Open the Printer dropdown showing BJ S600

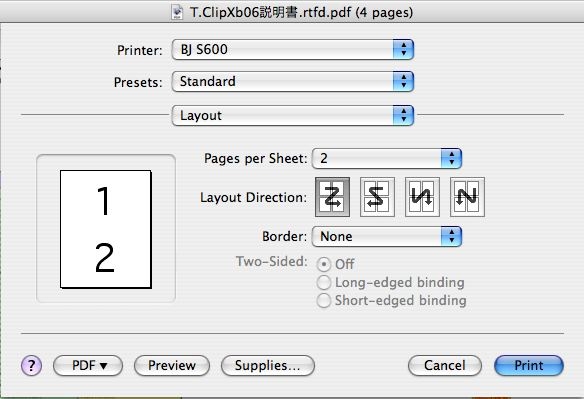(x=293, y=50)
